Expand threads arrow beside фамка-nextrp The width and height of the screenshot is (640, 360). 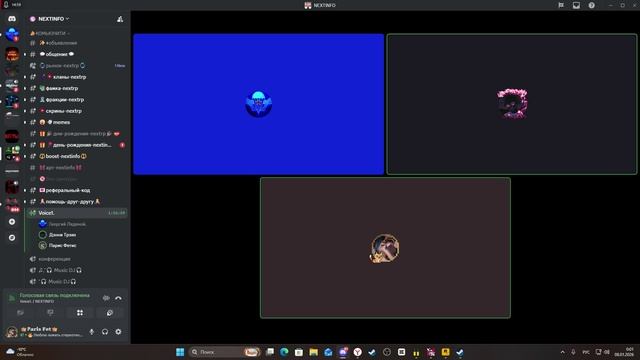pyautogui.click(x=25, y=89)
